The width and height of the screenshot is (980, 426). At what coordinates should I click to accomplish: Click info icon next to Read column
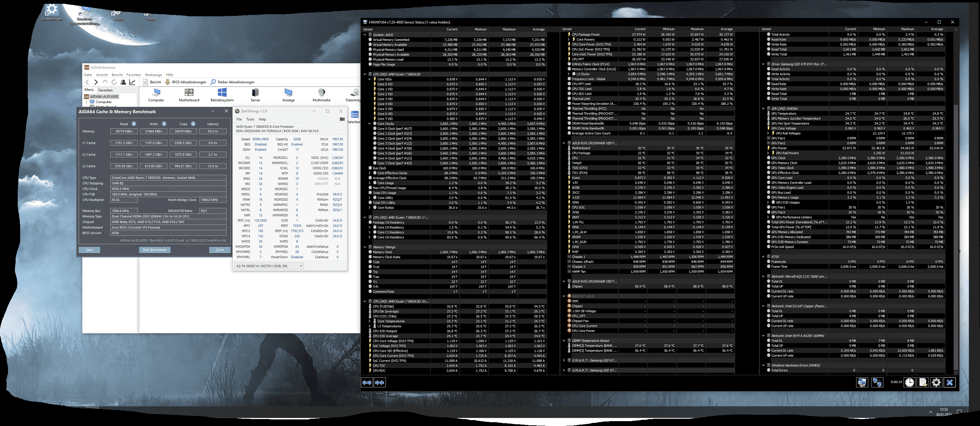134,123
